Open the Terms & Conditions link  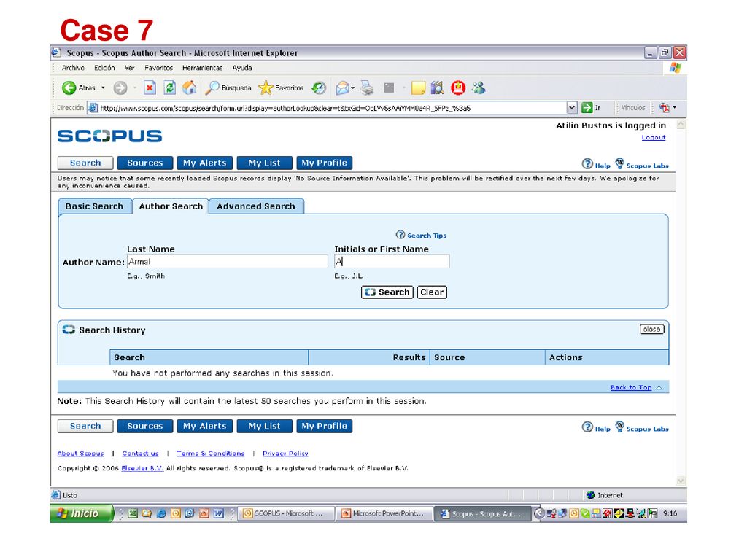(x=211, y=454)
